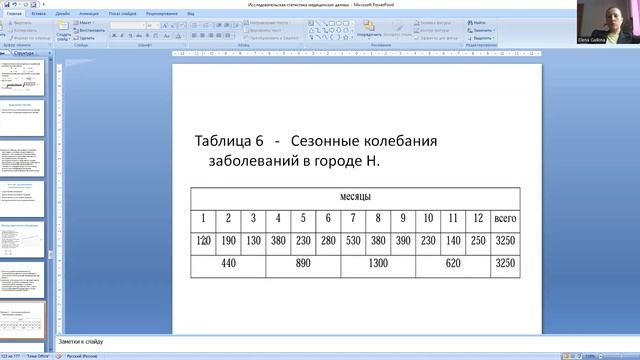Click Преобразовать в SmartArt

272,38
